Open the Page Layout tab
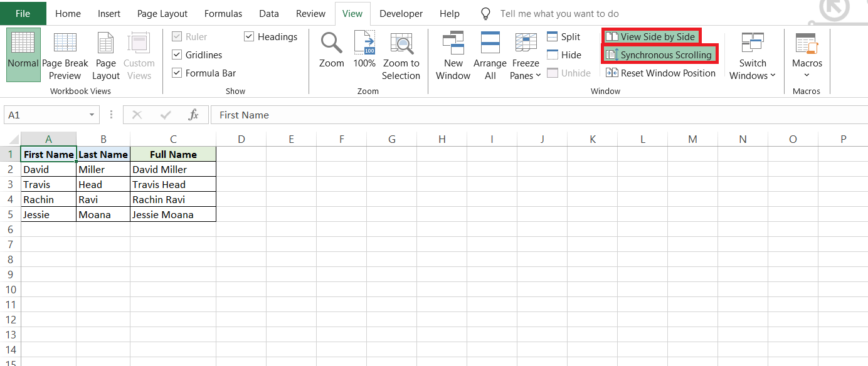 point(162,13)
